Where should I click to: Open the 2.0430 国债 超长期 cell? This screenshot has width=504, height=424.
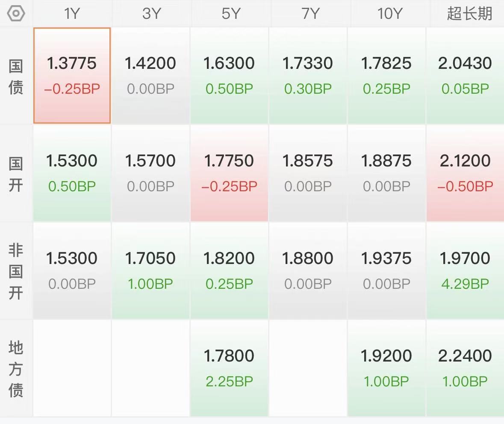(465, 76)
